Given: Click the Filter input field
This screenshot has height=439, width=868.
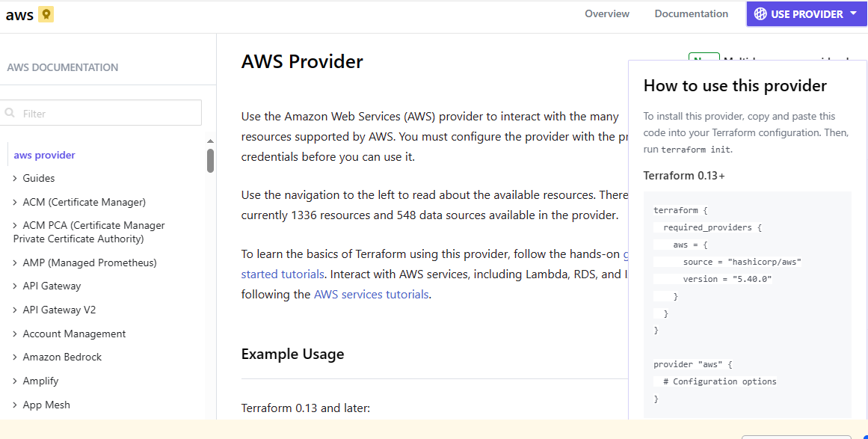Looking at the screenshot, I should coord(101,113).
